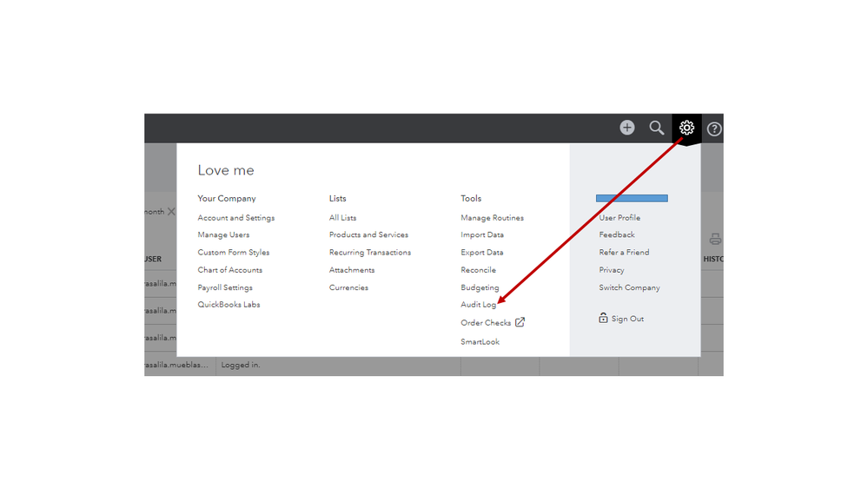The width and height of the screenshot is (868, 488).
Task: Open Account and Settings
Action: pos(235,217)
